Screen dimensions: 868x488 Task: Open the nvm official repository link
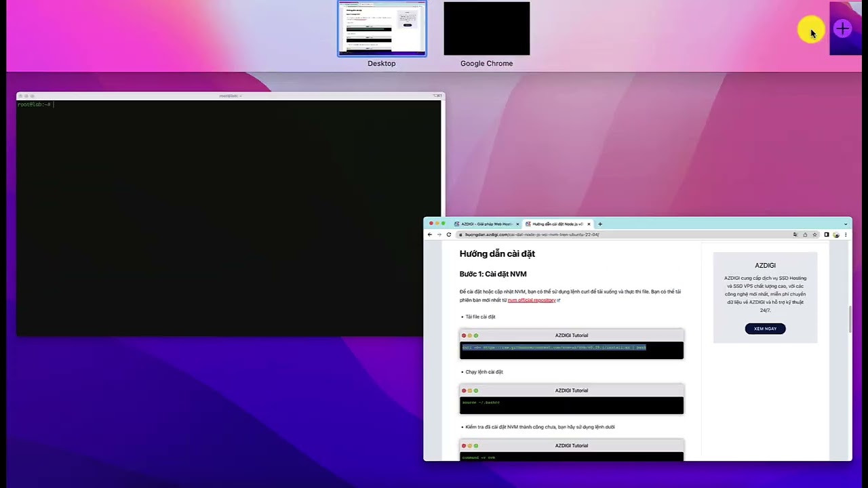click(x=532, y=300)
